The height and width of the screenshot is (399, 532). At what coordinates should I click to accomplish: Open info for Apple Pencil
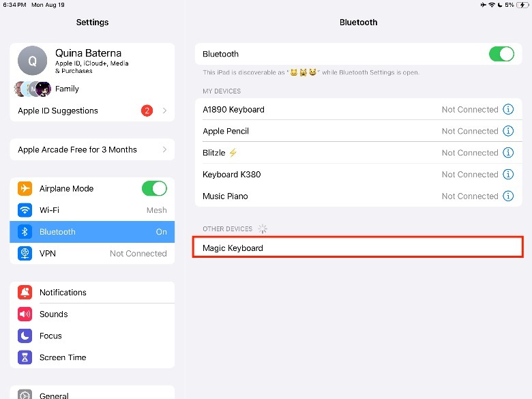click(x=508, y=131)
